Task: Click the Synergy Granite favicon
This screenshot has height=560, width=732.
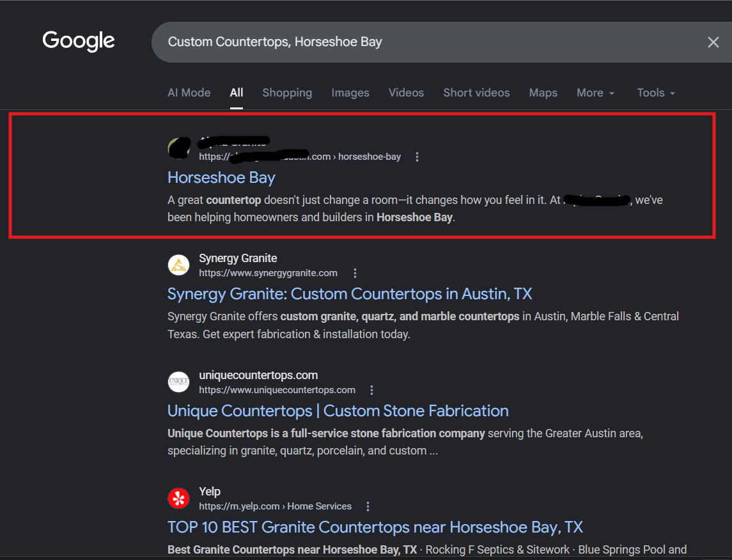Action: click(x=179, y=265)
